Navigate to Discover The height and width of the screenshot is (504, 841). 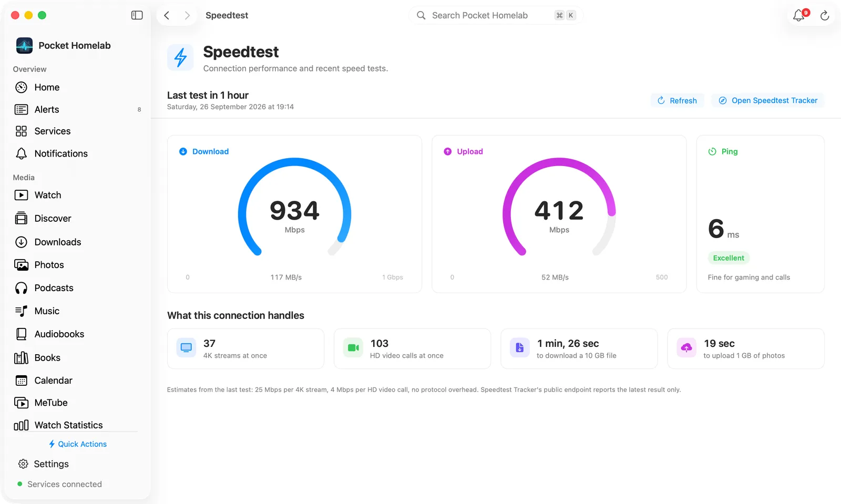pyautogui.click(x=78, y=219)
